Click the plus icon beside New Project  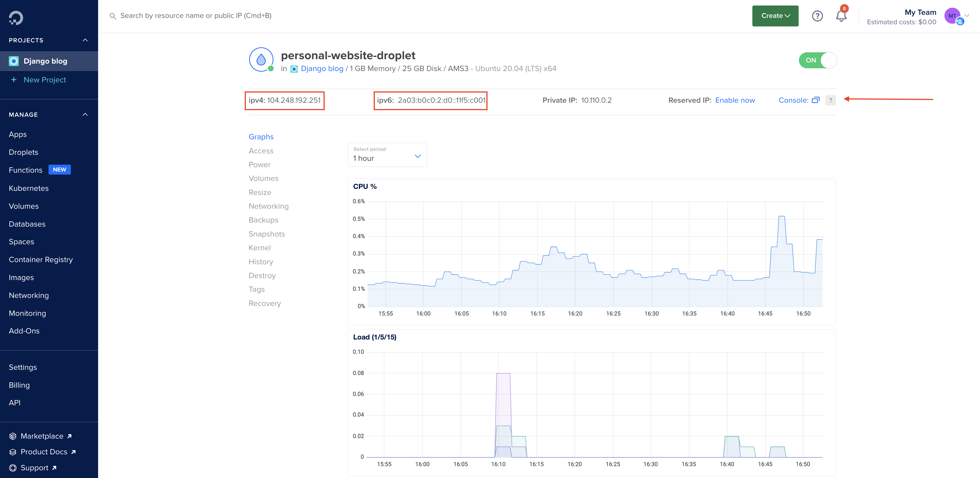pyautogui.click(x=14, y=80)
